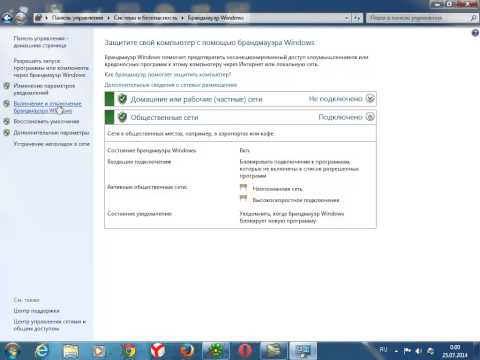Viewport: 480px width, 360px height.
Task: Launch Google Chrome from the taskbar
Action: tap(129, 351)
